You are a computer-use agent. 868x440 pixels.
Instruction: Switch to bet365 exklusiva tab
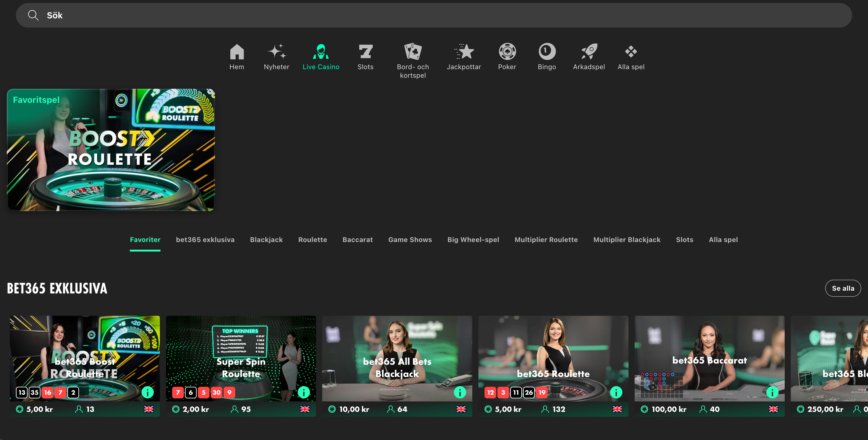(x=205, y=240)
